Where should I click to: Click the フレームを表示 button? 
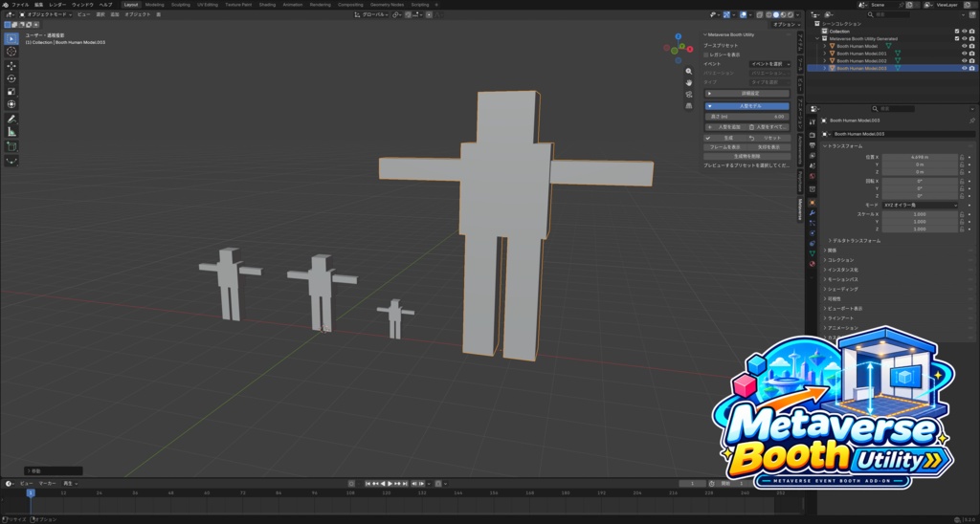click(724, 147)
